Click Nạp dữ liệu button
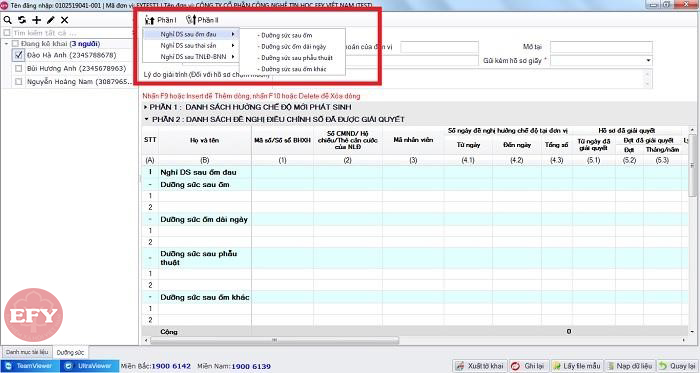Viewport: 700px width, 373px height. [x=630, y=366]
